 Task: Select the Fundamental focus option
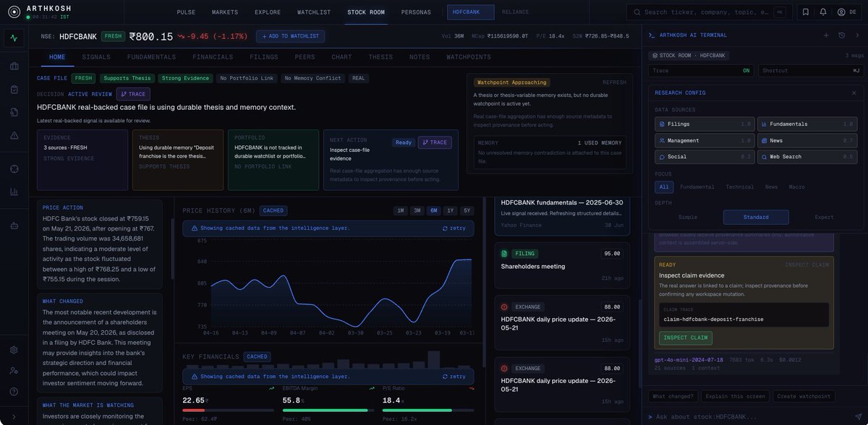[697, 187]
